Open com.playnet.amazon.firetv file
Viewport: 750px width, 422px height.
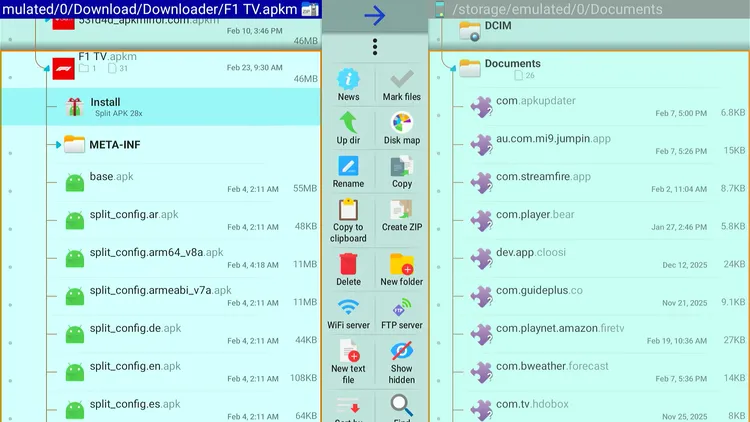(590, 334)
